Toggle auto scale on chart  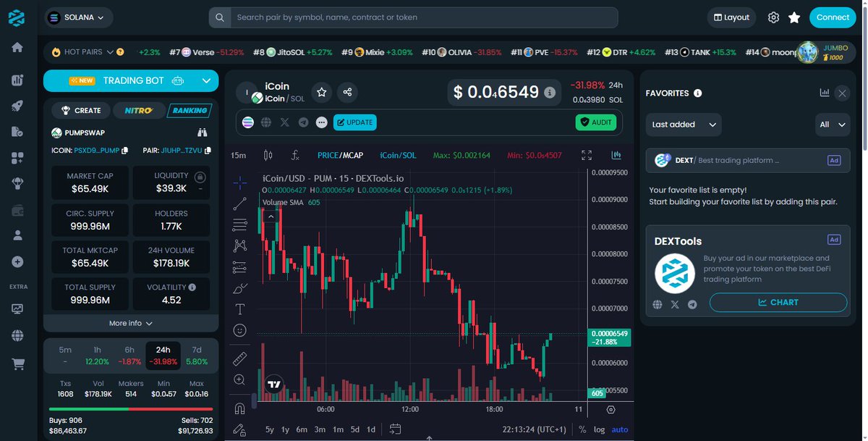620,429
